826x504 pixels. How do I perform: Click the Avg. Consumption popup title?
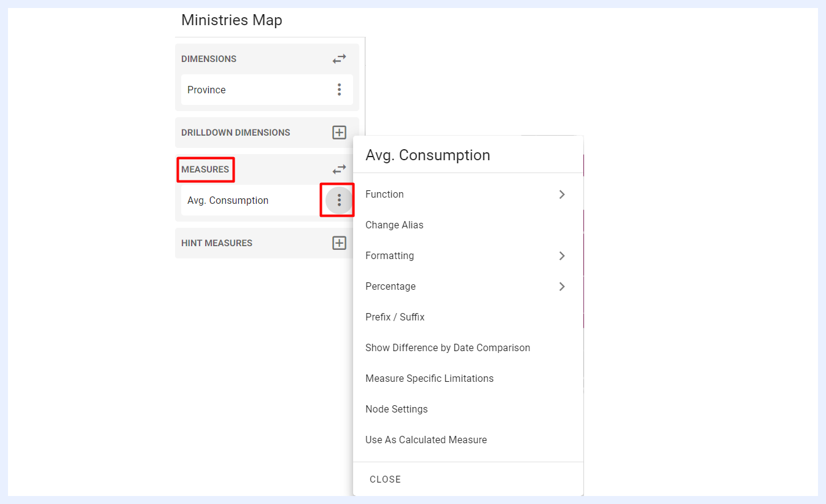427,155
